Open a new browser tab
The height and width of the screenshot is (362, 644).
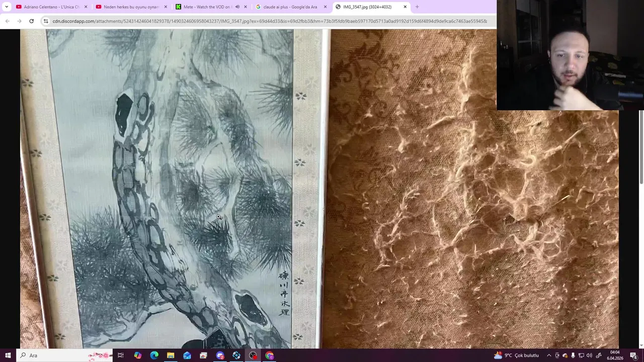coord(417,7)
